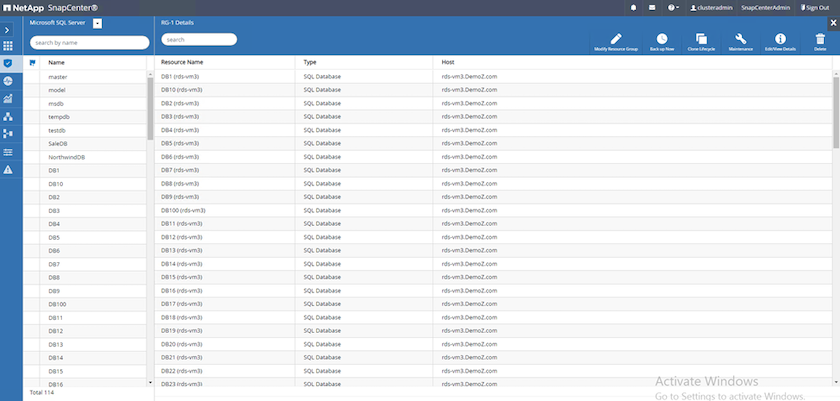
Task: Click the SnapCenterAdmin role link
Action: (765, 7)
